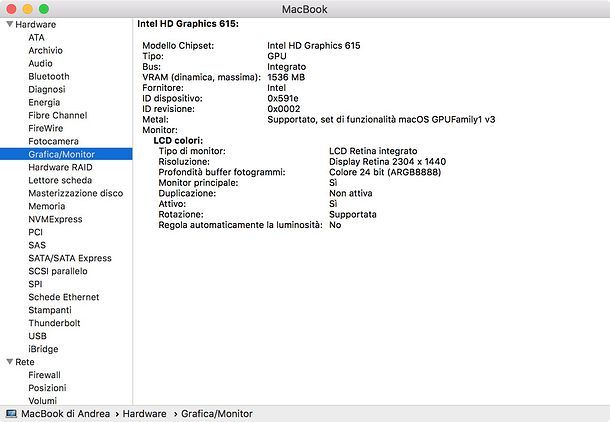Click the ID revisione value '0x0002'
The image size is (610, 422).
click(x=284, y=109)
